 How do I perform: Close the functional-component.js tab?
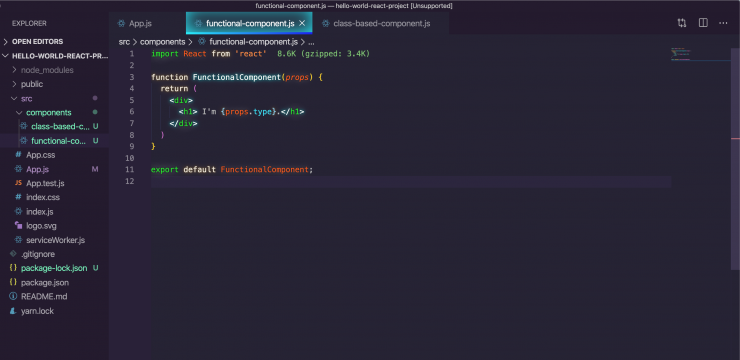tap(303, 23)
